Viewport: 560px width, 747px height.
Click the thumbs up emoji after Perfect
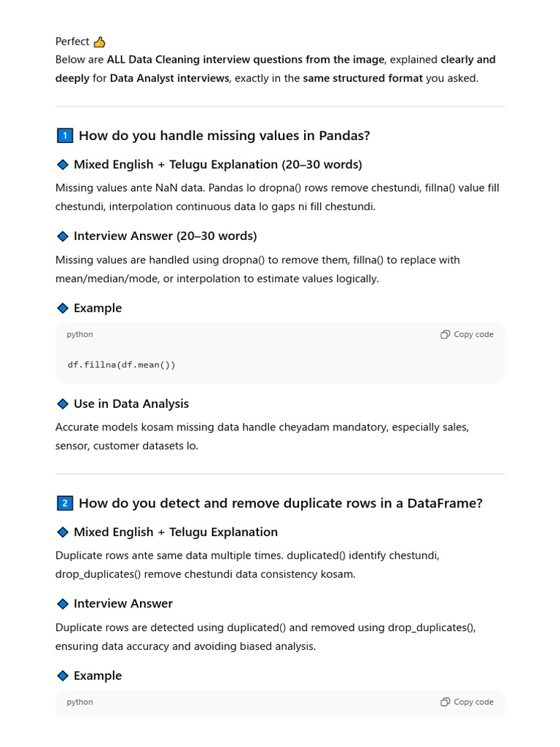pyautogui.click(x=100, y=42)
